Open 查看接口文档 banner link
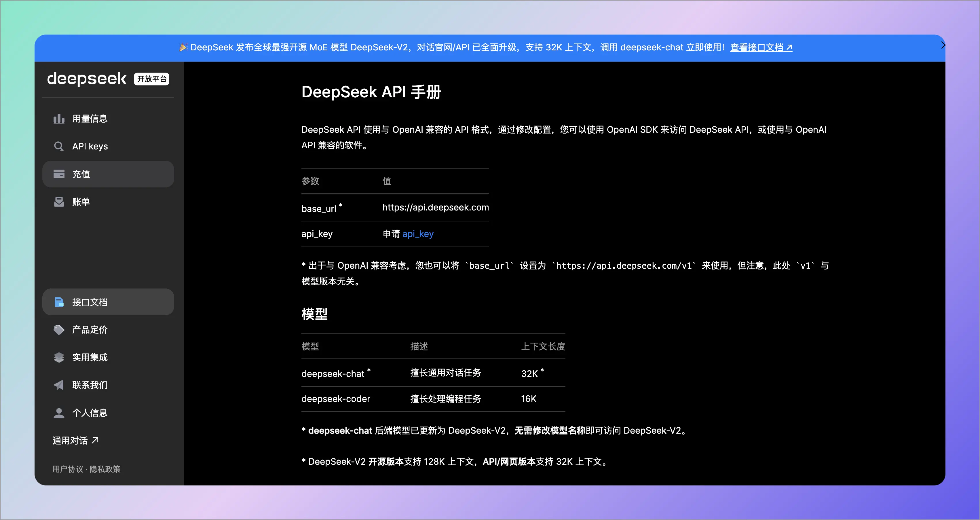The height and width of the screenshot is (520, 980). point(761,48)
